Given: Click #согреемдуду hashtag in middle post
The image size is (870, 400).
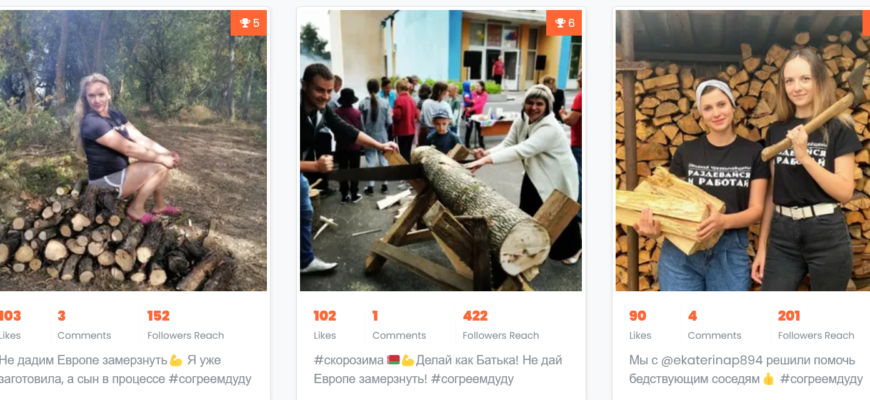Looking at the screenshot, I should click(472, 379).
